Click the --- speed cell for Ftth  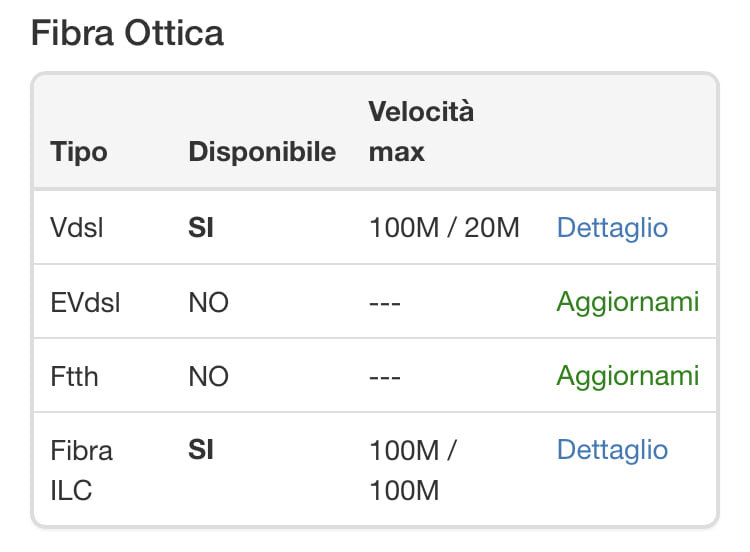385,376
